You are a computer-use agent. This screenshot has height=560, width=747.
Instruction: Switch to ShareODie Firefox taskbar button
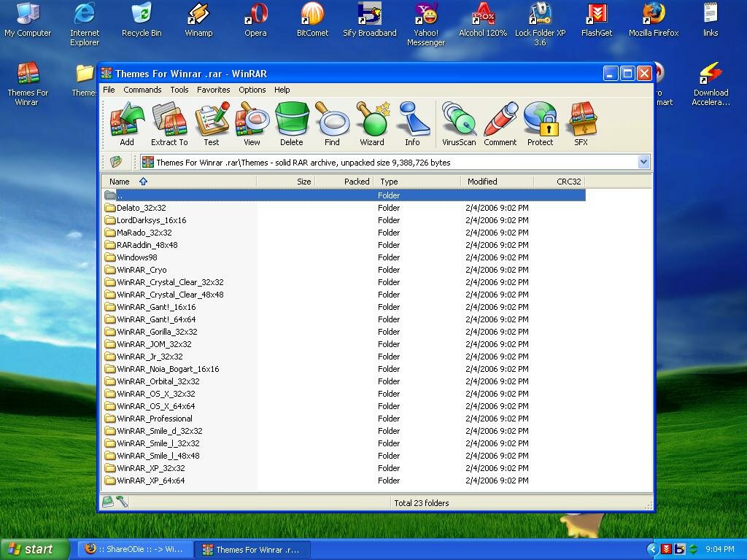tap(135, 549)
